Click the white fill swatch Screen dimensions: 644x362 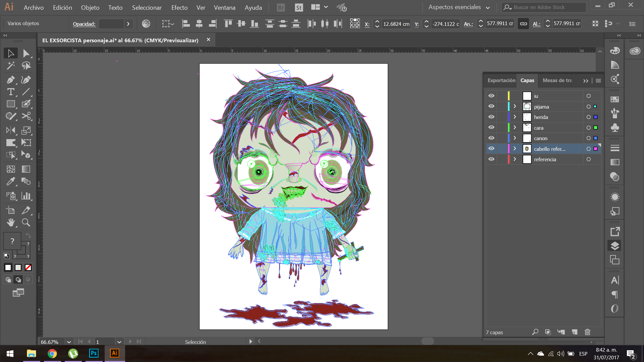(8, 267)
